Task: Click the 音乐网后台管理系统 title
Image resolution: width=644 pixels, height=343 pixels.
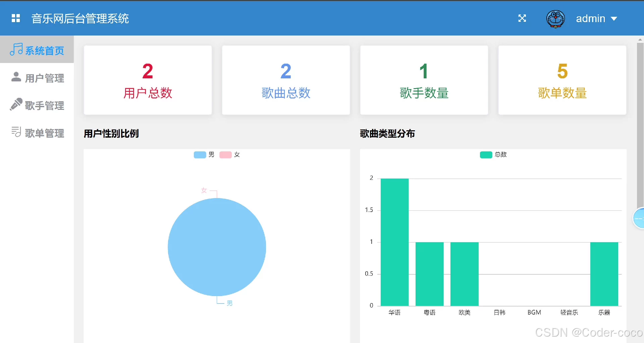Action: pyautogui.click(x=80, y=18)
